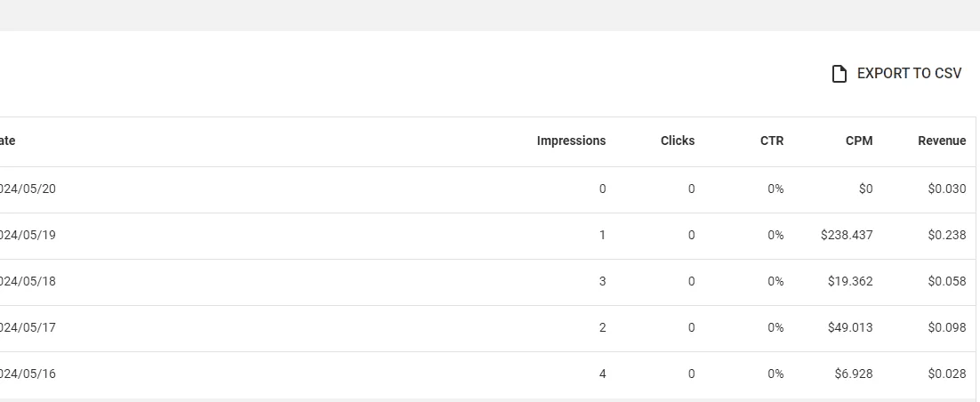Click CPM value $6.928
Image resolution: width=980 pixels, height=402 pixels.
pyautogui.click(x=854, y=374)
